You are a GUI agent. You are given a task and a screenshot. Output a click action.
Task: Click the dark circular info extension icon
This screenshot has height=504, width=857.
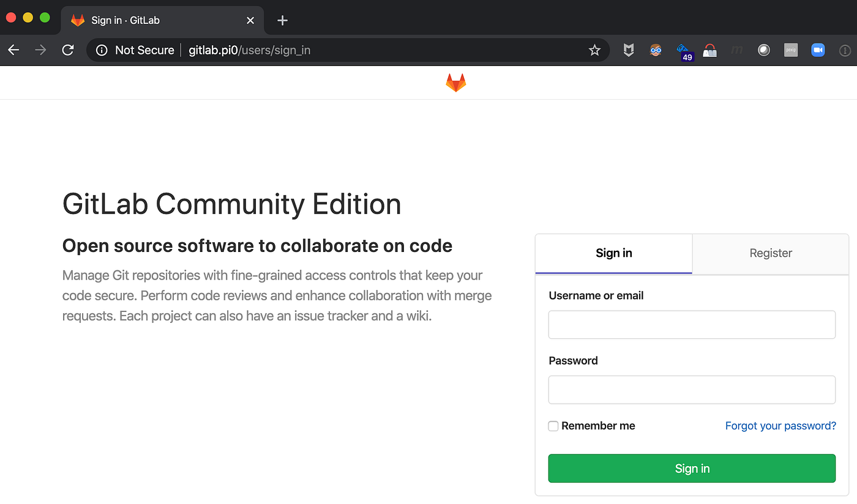845,51
